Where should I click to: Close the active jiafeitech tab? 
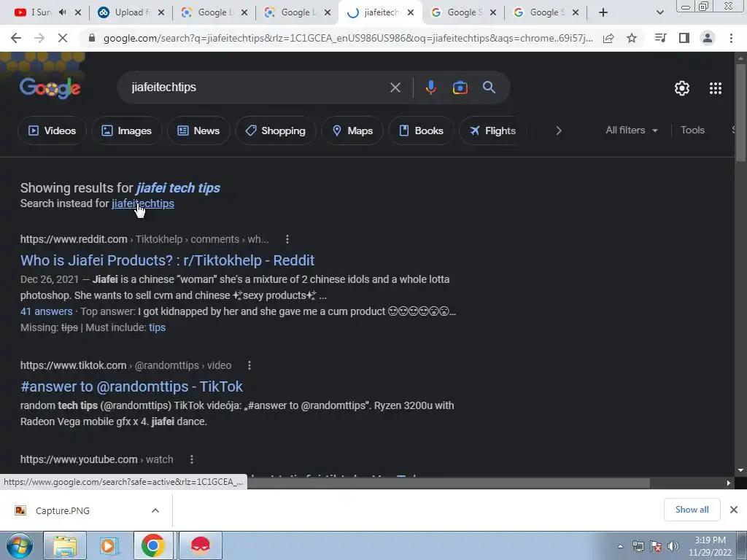410,12
